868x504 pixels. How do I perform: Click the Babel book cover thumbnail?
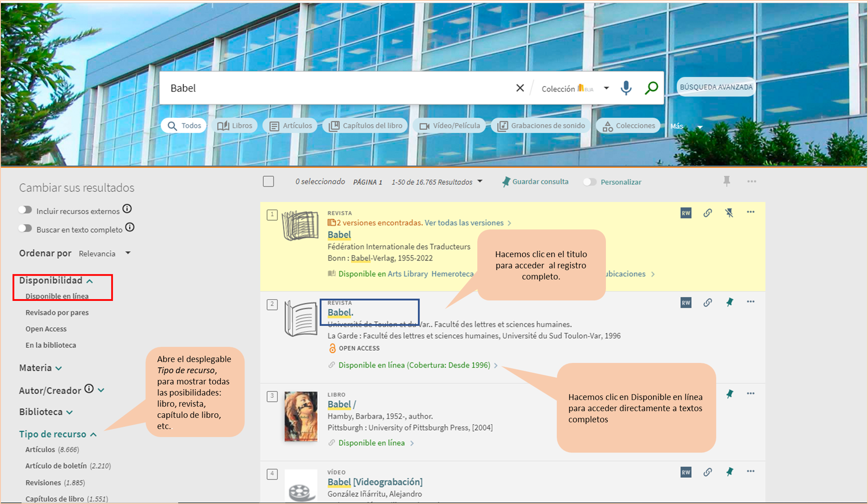click(x=300, y=416)
